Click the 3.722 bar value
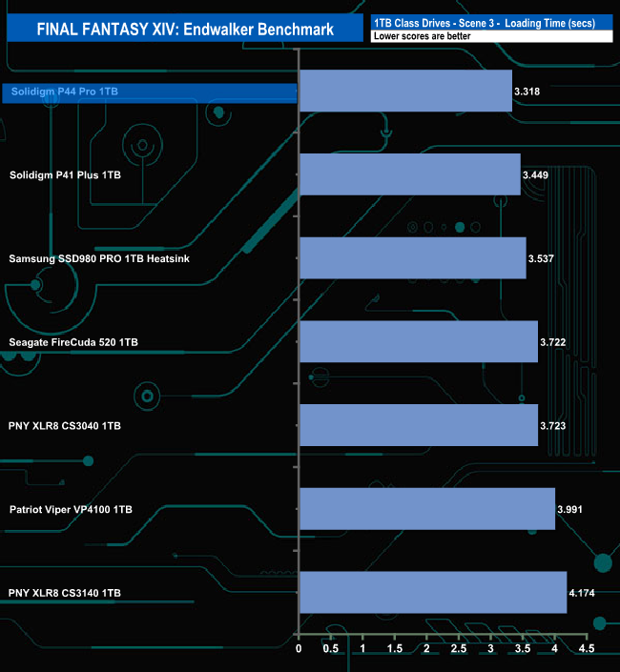The height and width of the screenshot is (672, 620). [x=552, y=342]
